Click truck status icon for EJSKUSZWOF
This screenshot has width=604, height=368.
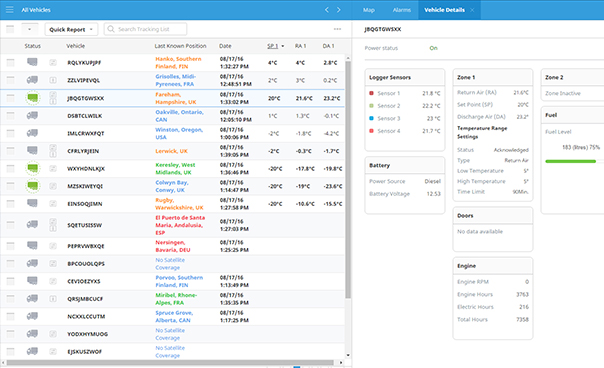[x=32, y=351]
